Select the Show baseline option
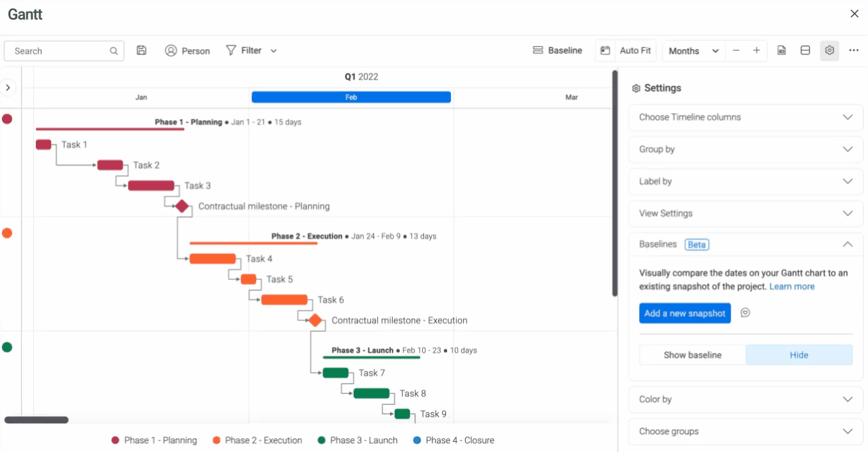The height and width of the screenshot is (452, 868). point(692,355)
